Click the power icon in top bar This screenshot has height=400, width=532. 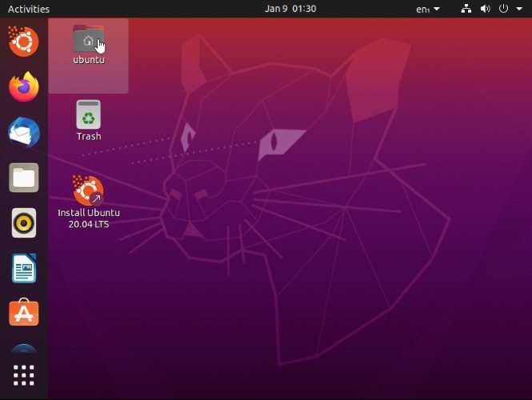point(503,9)
